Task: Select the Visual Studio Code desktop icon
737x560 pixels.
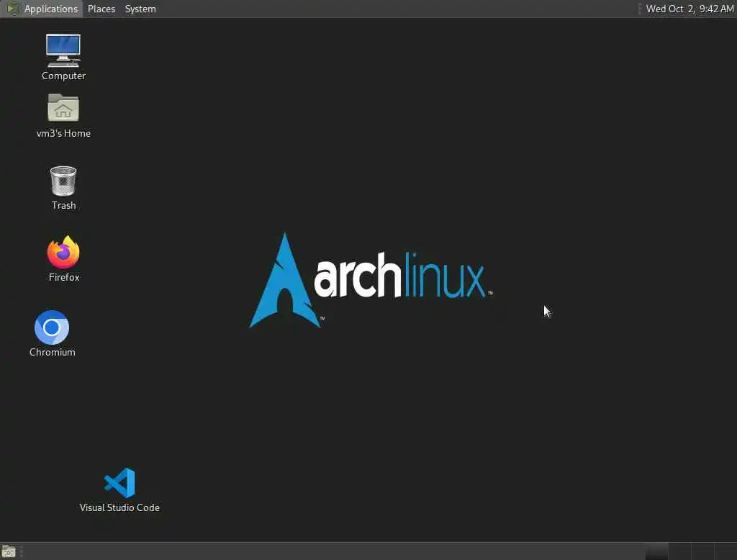Action: (x=119, y=490)
